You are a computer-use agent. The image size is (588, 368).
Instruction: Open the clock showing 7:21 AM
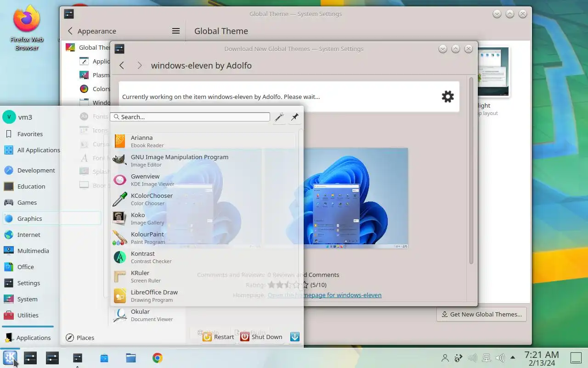[x=542, y=358]
